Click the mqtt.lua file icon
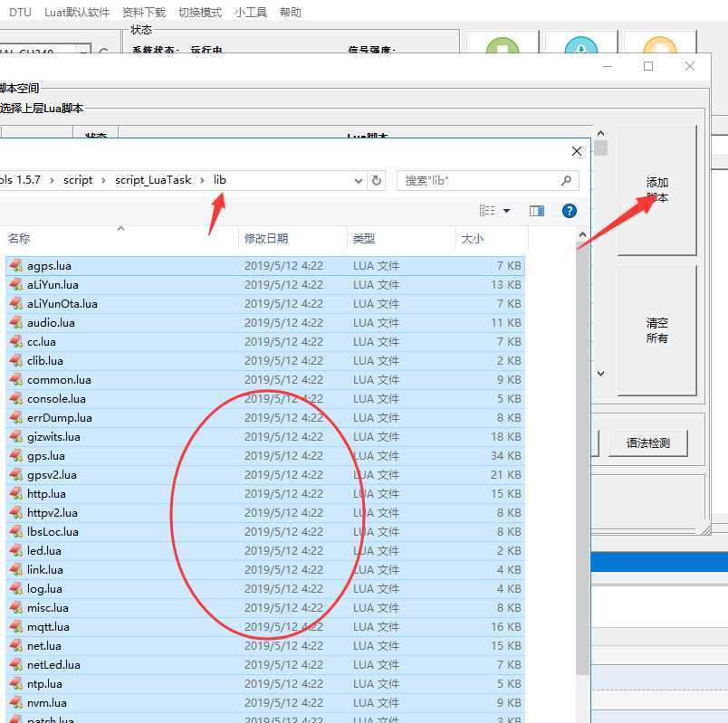Screen dimensions: 728x723 click(x=15, y=627)
